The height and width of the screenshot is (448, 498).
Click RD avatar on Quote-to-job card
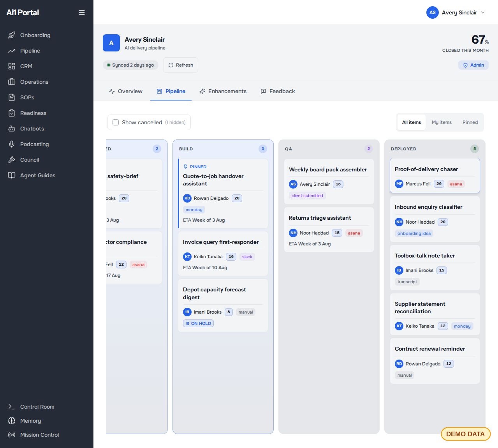coord(187,198)
